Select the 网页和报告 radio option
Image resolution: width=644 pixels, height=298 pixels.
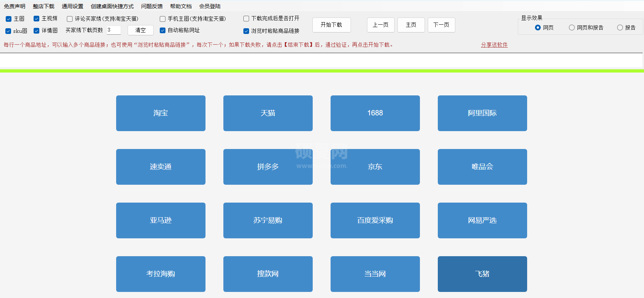pyautogui.click(x=572, y=28)
